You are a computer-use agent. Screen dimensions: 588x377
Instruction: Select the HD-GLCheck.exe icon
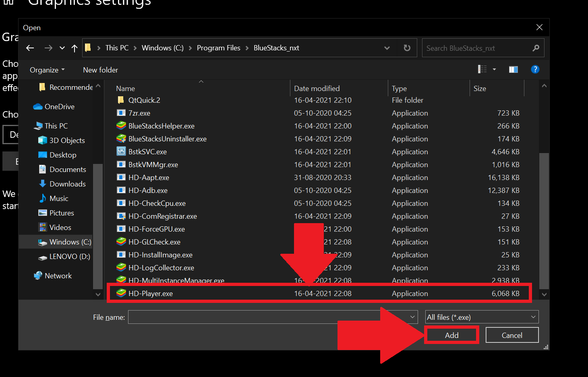(x=121, y=242)
